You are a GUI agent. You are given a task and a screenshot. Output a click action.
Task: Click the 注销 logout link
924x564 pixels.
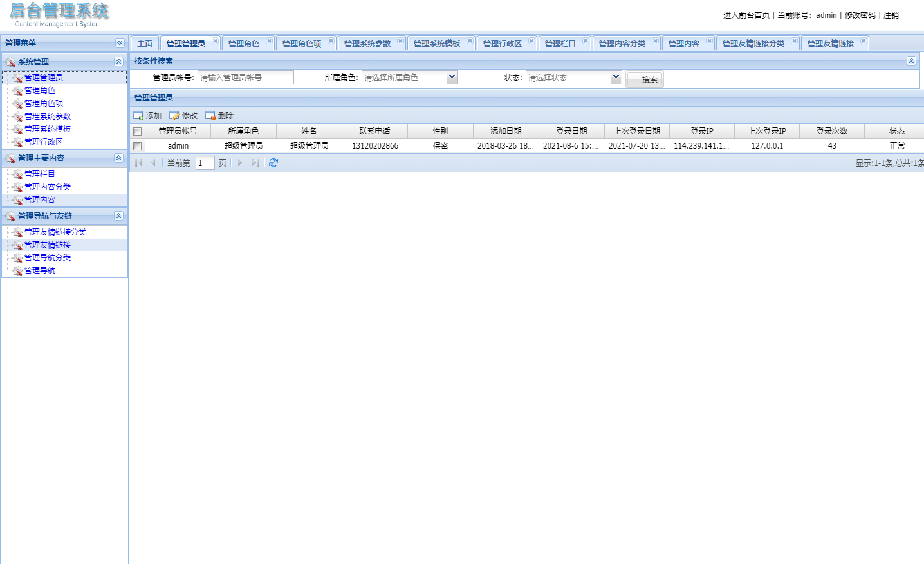coord(891,15)
